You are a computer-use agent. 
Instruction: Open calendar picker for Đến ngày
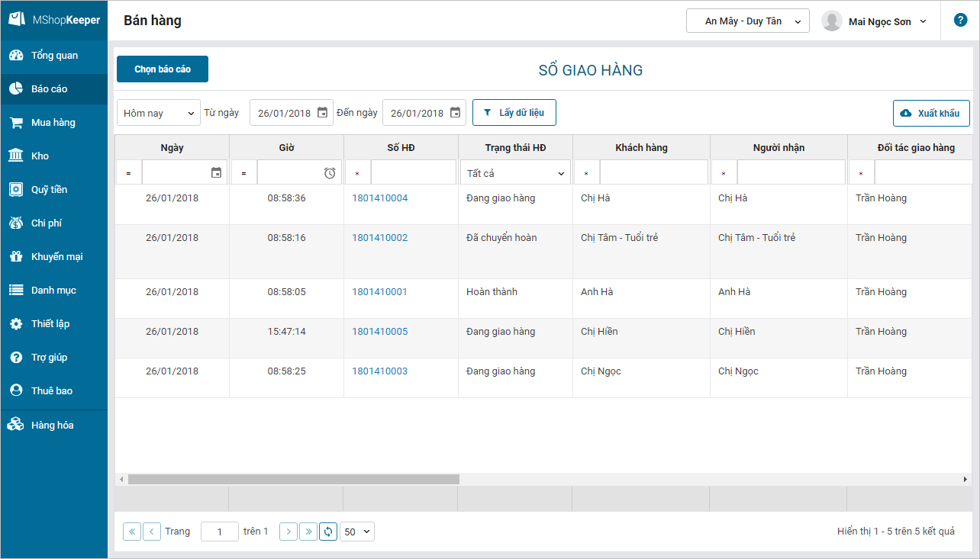(x=455, y=113)
